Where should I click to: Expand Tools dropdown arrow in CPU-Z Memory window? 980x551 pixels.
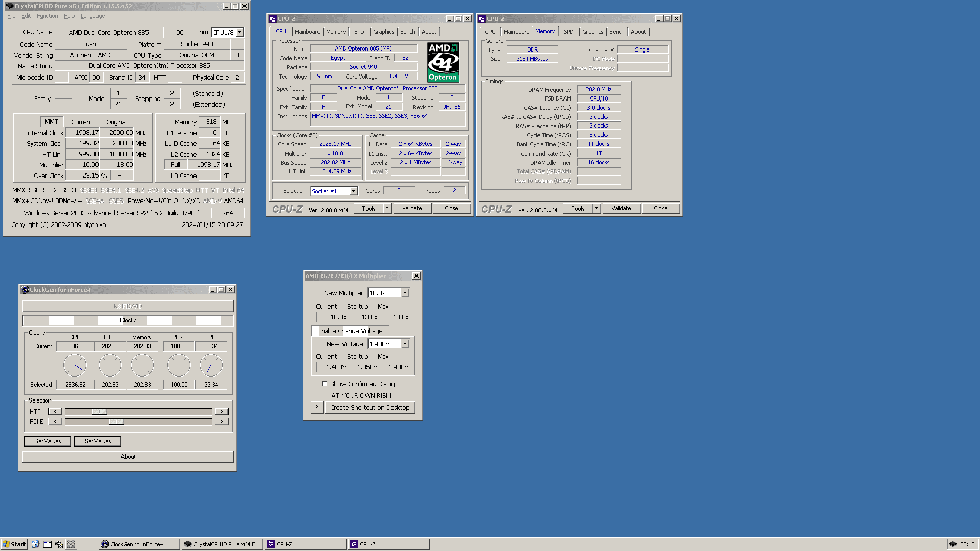click(596, 208)
